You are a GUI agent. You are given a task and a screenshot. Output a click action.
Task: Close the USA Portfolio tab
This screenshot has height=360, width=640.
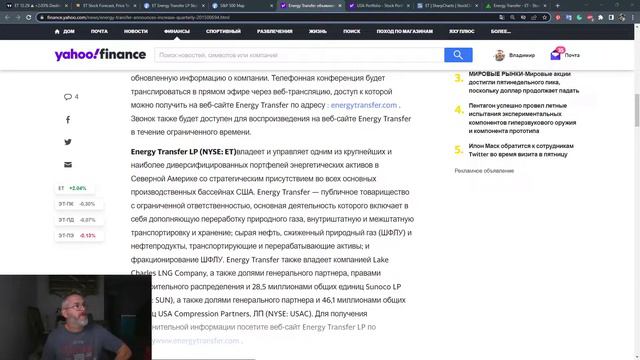[x=408, y=6]
